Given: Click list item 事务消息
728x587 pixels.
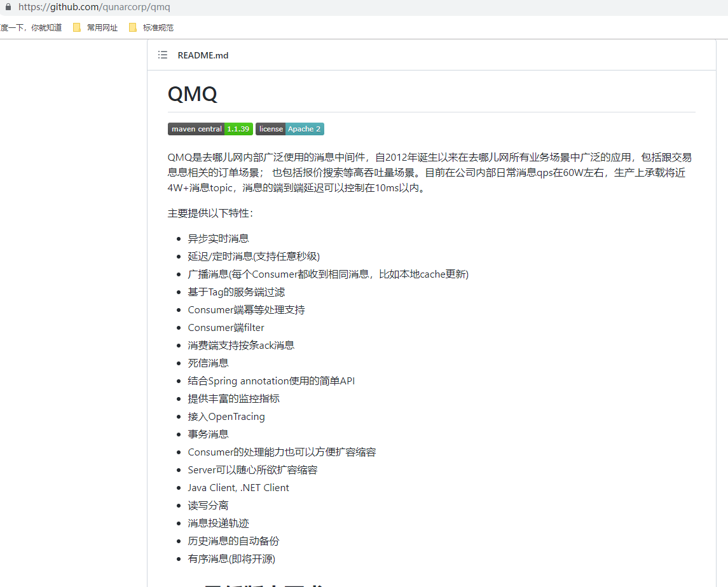Looking at the screenshot, I should point(208,435).
